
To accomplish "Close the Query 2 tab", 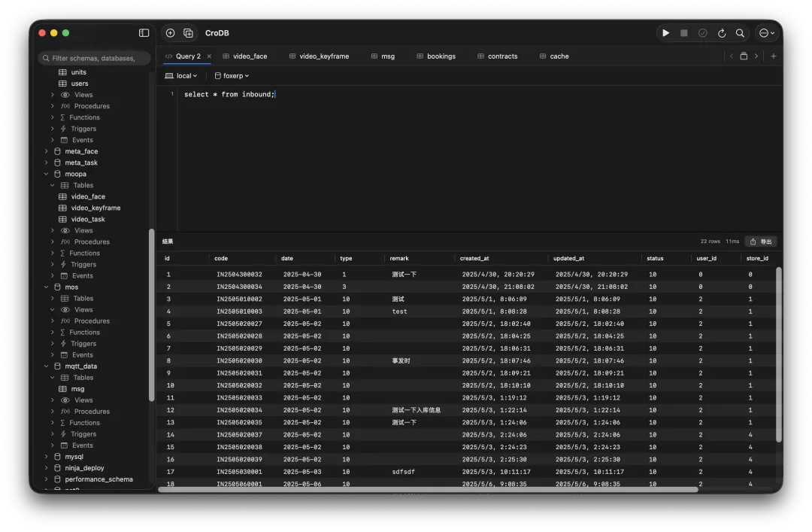I will pyautogui.click(x=209, y=56).
